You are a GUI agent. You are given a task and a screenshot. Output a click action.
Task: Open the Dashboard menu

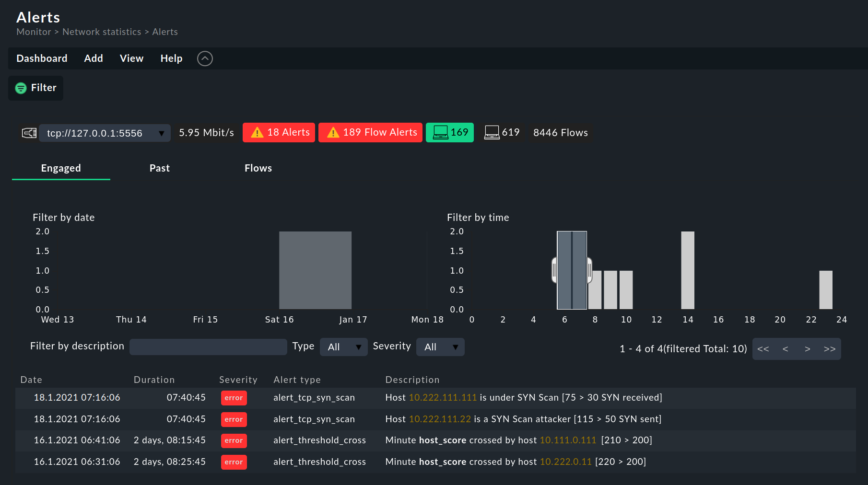click(x=42, y=58)
